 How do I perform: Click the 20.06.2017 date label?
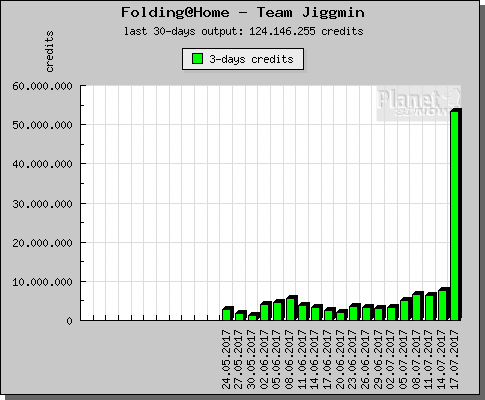point(341,359)
